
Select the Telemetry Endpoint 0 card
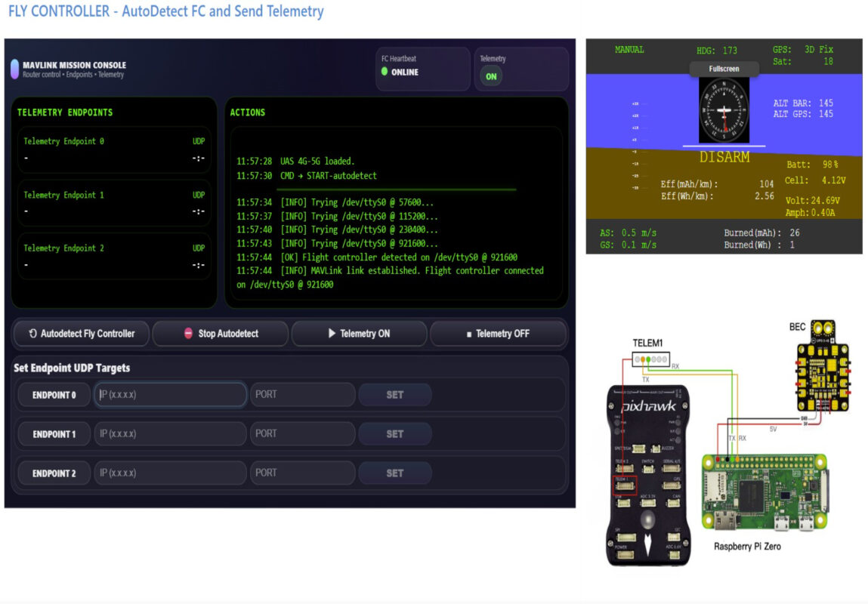pos(114,150)
